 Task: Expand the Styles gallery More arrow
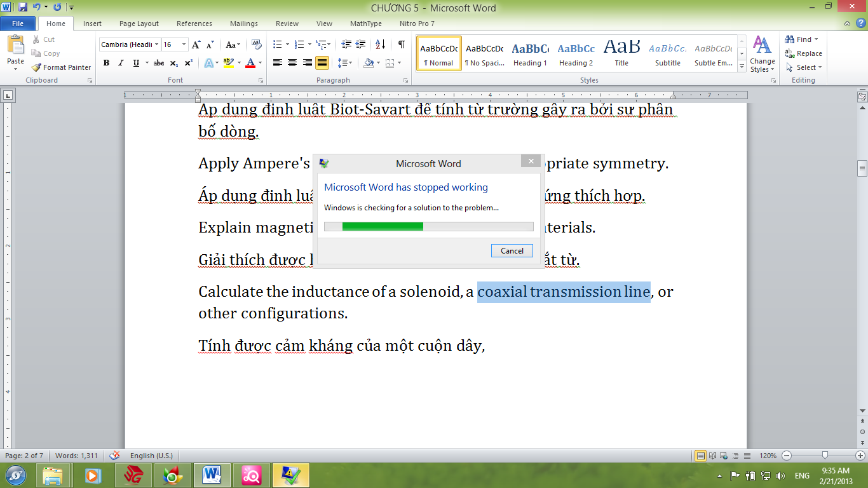[742, 67]
